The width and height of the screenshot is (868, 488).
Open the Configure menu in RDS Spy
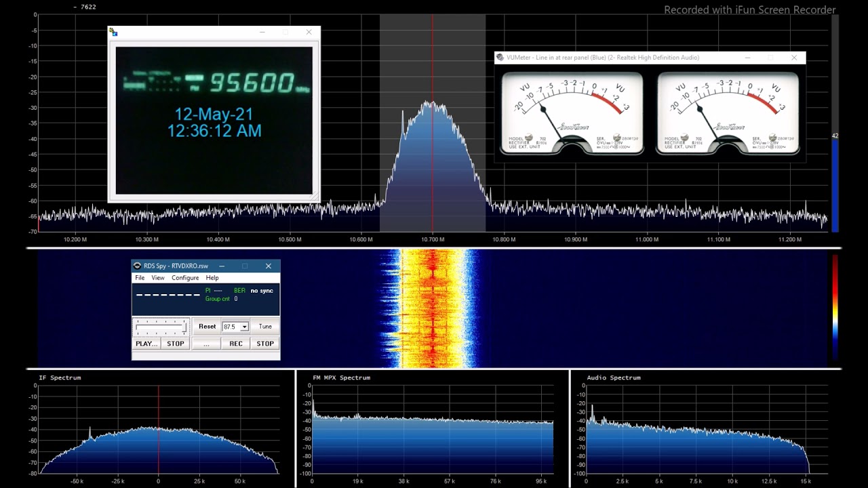click(x=185, y=278)
